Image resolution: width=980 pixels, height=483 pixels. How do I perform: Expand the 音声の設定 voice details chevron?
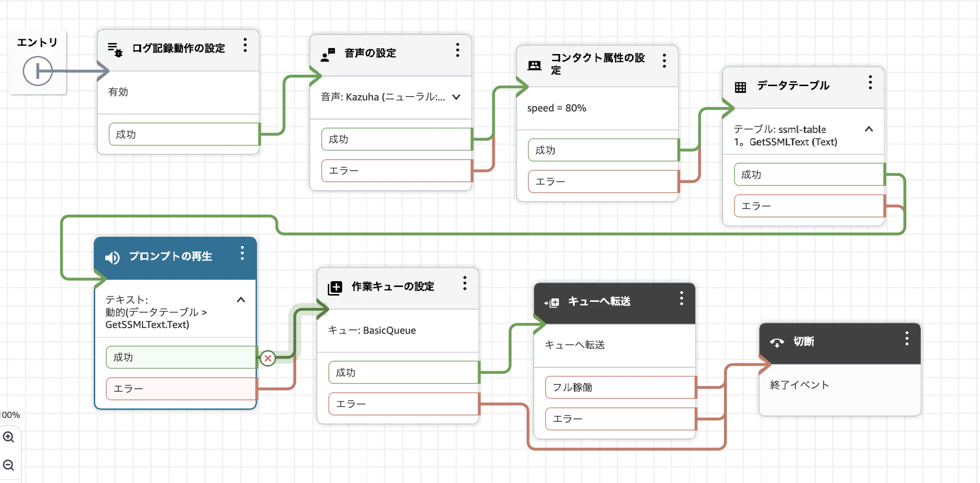point(456,97)
